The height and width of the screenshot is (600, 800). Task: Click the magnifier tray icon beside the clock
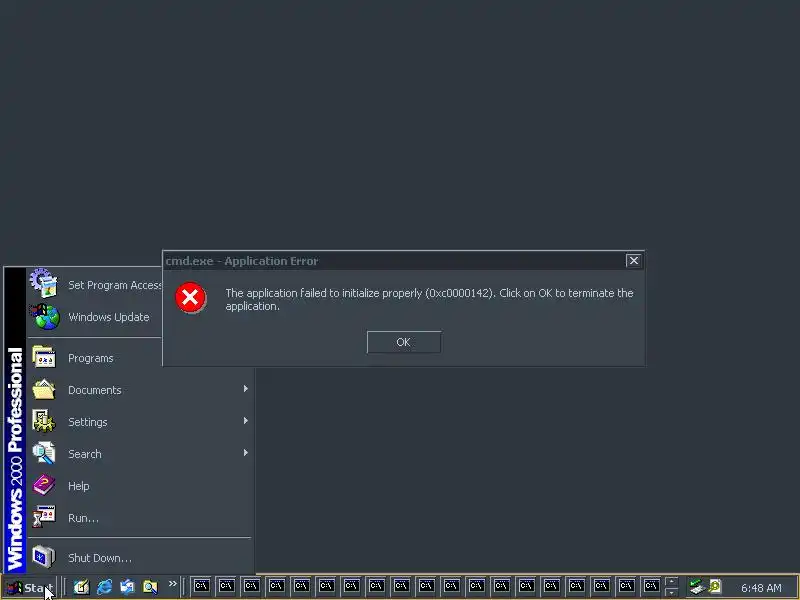pos(715,587)
